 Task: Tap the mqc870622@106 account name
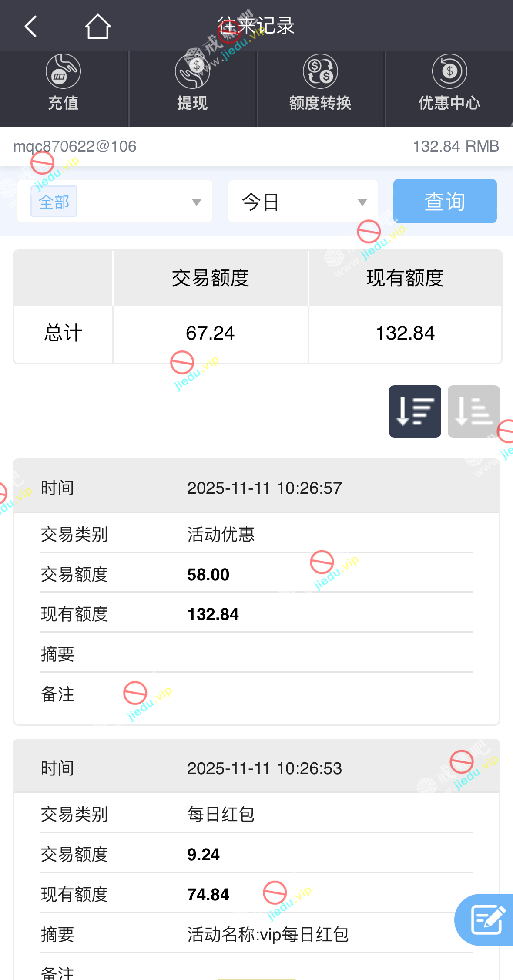click(x=75, y=146)
